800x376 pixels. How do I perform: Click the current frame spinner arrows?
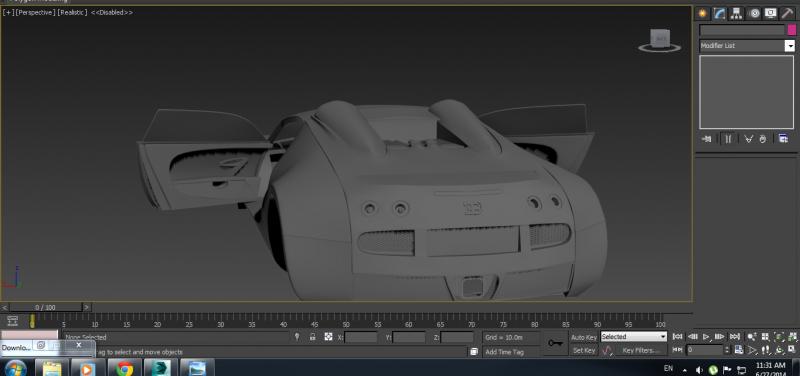tap(727, 350)
